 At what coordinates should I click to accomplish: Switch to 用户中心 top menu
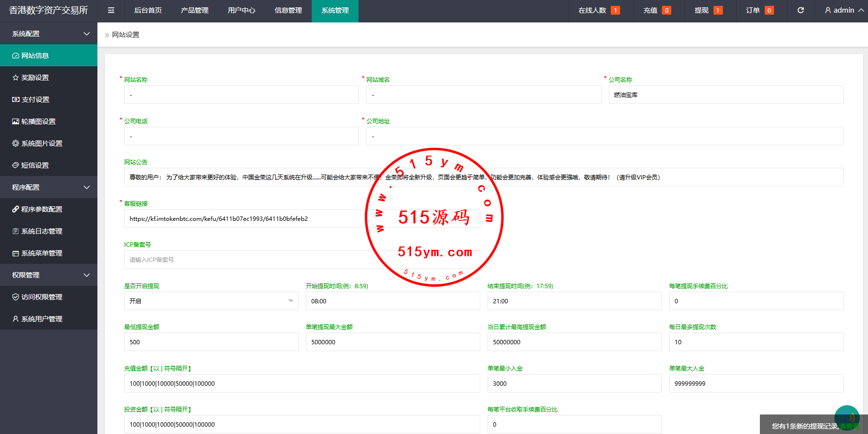pyautogui.click(x=242, y=10)
